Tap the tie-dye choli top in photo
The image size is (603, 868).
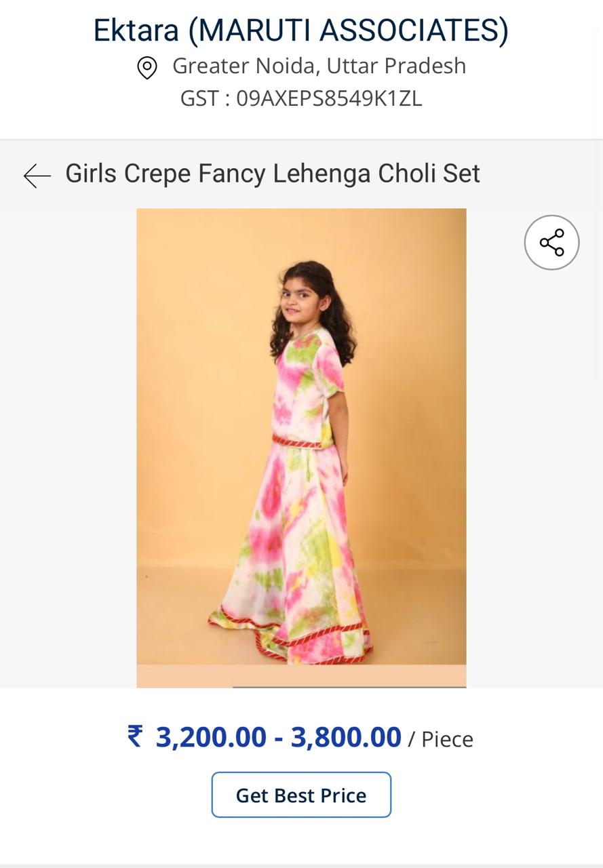click(x=309, y=387)
